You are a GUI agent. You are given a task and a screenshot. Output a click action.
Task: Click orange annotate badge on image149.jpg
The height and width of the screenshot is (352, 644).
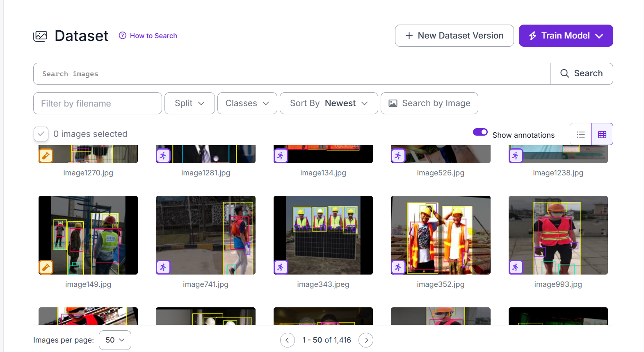[46, 267]
